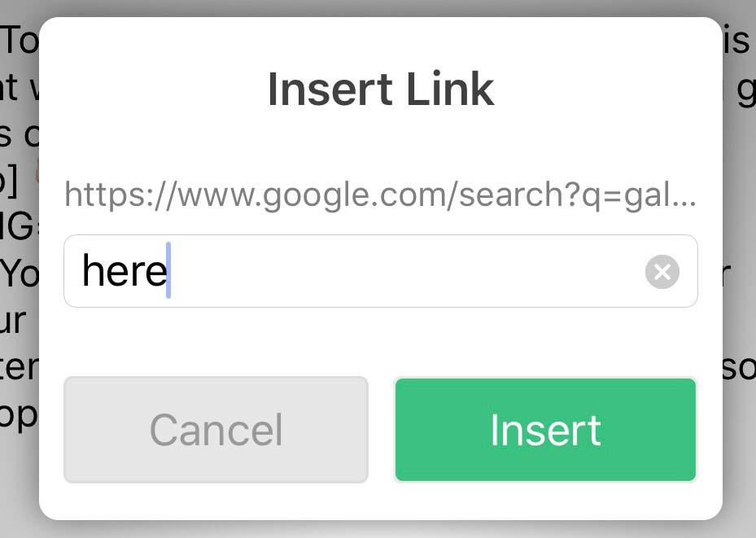
Task: Tap dimmed background text "so" beside dialog
Action: point(739,369)
